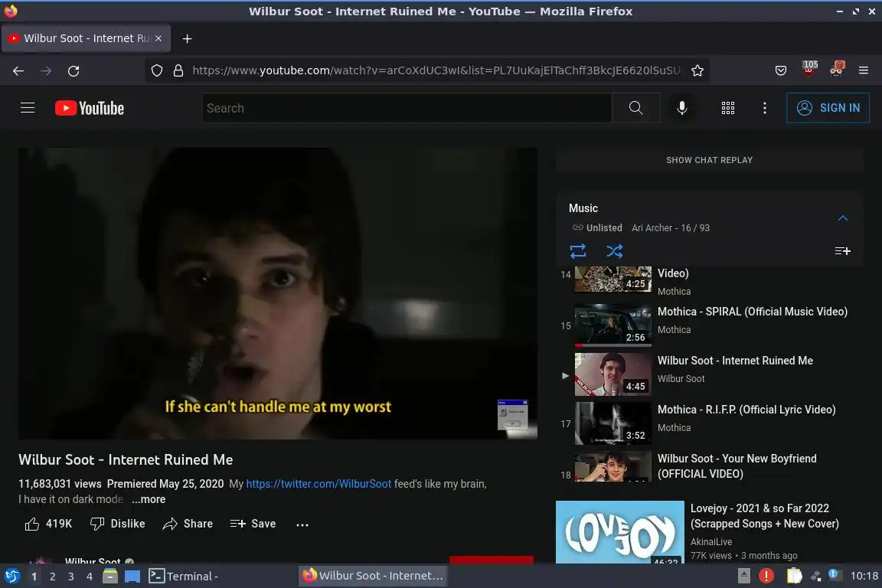The height and width of the screenshot is (588, 882).
Task: Open the tray eject arrow icon
Action: coord(743,576)
